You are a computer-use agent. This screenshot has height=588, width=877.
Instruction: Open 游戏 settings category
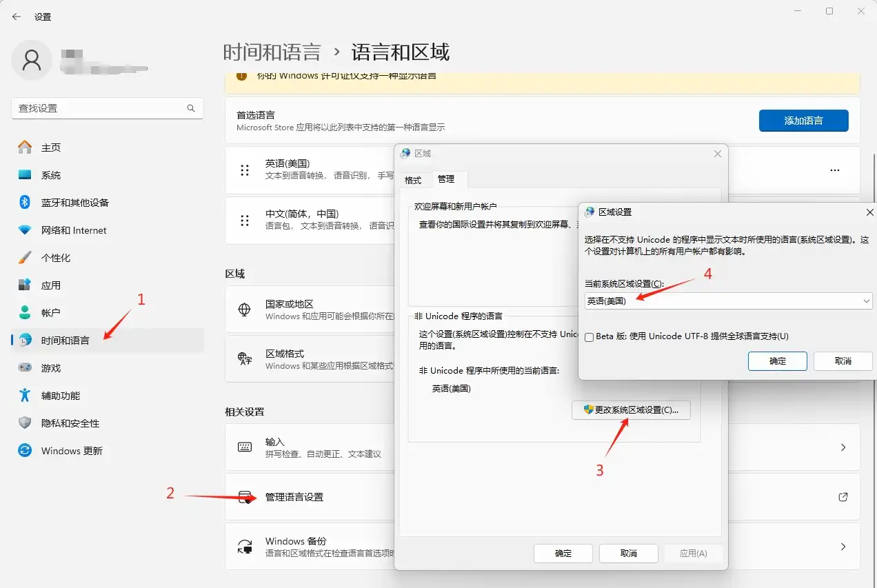tap(108, 368)
